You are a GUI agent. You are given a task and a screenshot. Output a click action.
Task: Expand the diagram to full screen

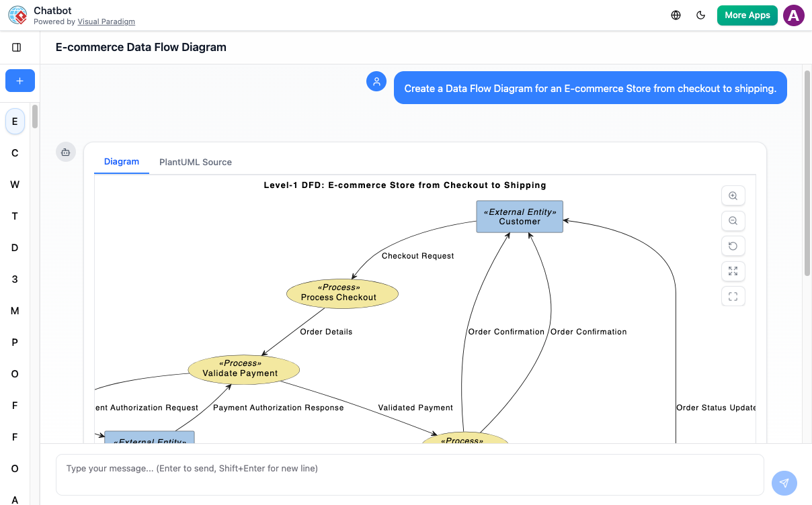point(733,271)
